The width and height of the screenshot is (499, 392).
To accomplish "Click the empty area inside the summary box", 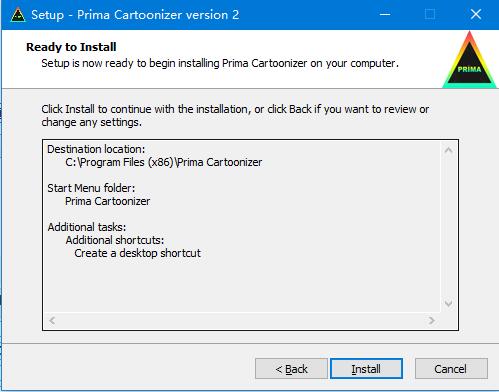I will point(242,285).
